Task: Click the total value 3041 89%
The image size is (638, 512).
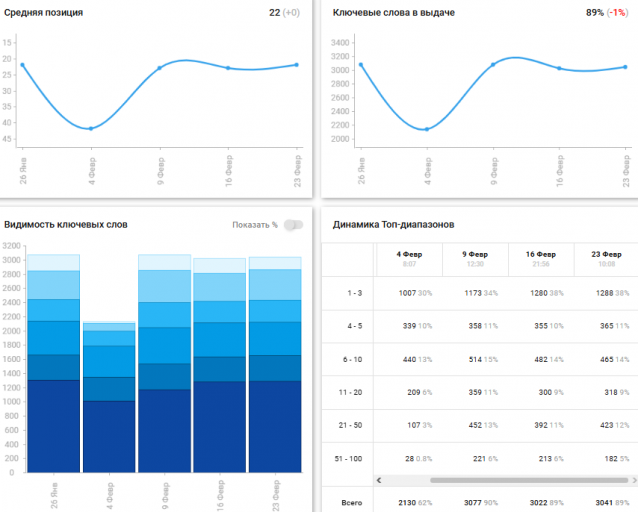Action: coord(613,503)
